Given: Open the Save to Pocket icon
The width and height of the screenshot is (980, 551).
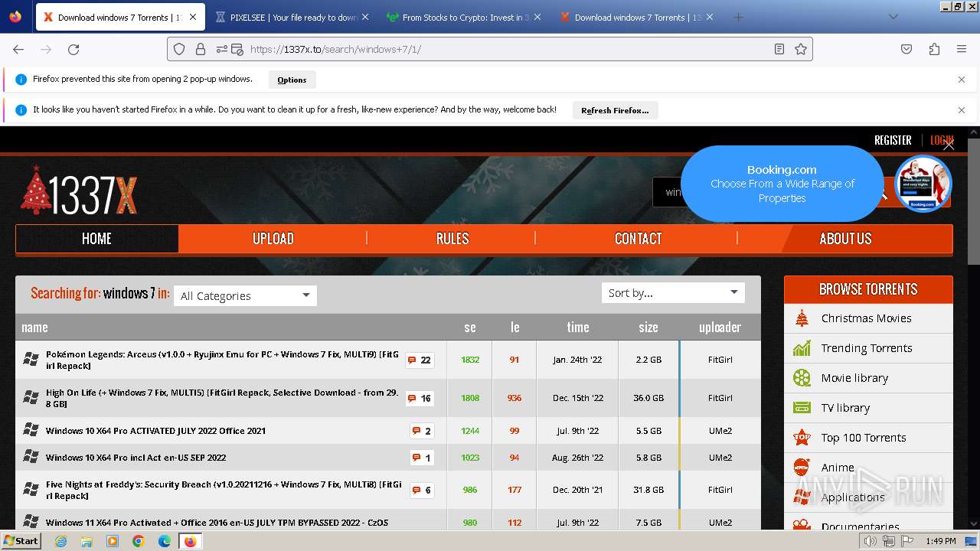Looking at the screenshot, I should (x=906, y=49).
